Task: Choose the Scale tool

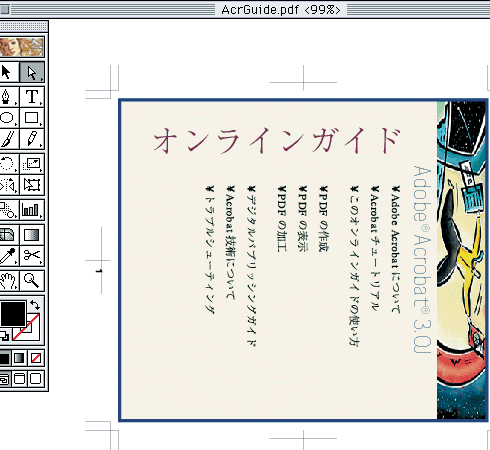Action: (32, 164)
